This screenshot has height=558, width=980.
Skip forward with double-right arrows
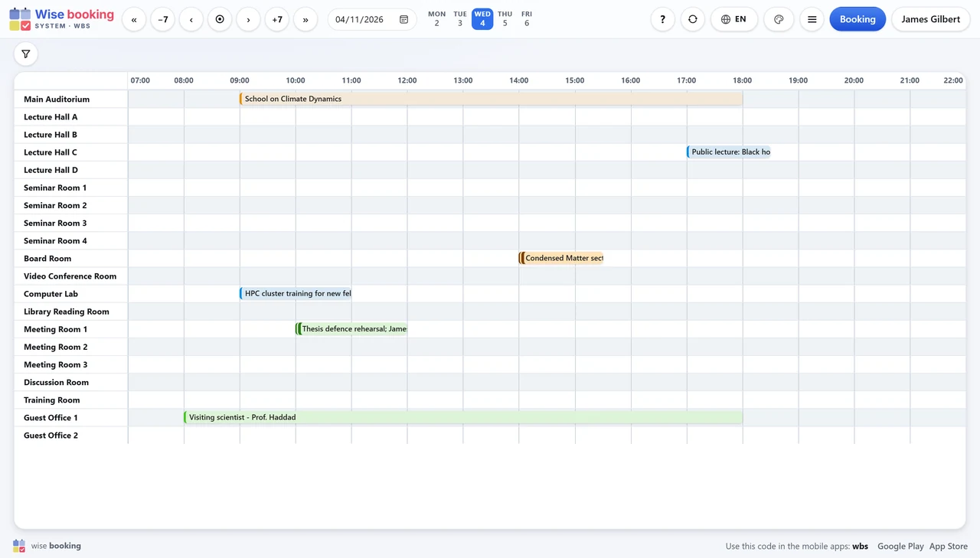305,19
